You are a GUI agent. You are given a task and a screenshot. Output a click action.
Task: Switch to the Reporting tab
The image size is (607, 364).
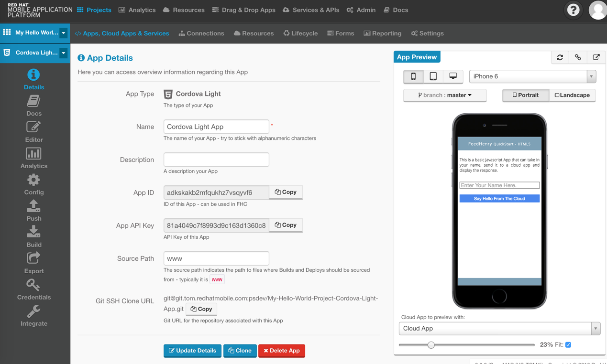tap(383, 33)
